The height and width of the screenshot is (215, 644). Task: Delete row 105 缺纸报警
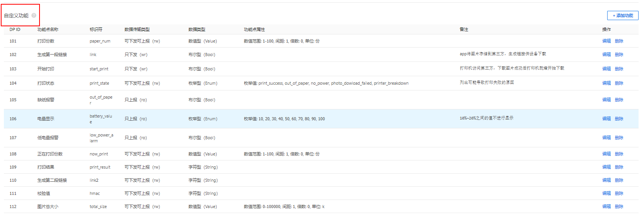(x=619, y=100)
